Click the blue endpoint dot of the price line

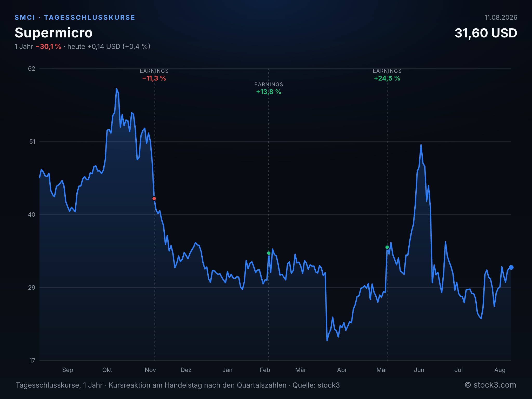511,267
